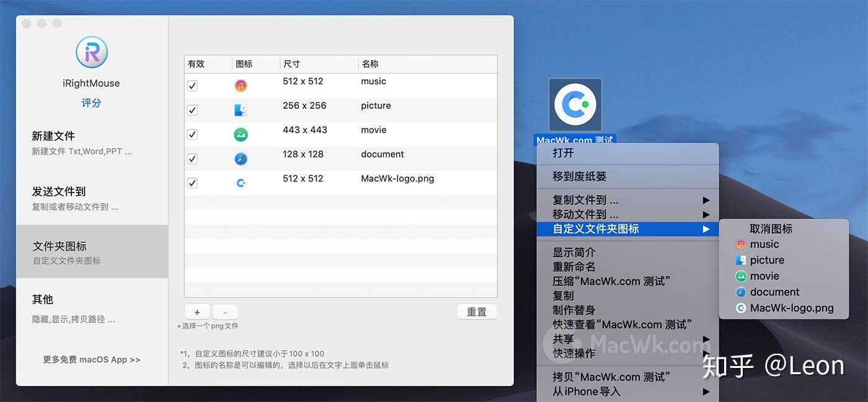The width and height of the screenshot is (868, 402).
Task: Uncheck the music row checkbox
Action: point(192,86)
